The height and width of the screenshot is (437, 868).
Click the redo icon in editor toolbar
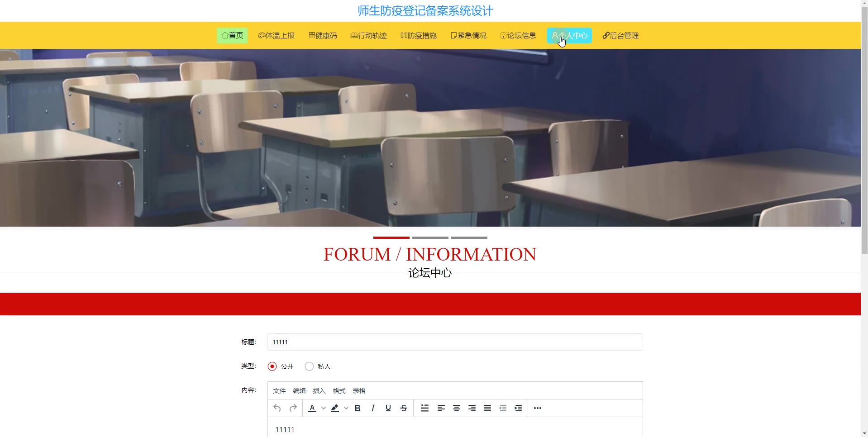click(x=293, y=408)
